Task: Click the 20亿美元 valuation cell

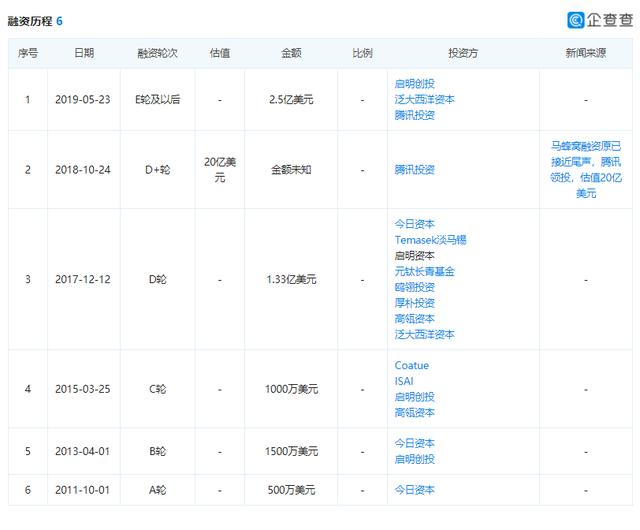Action: point(220,169)
